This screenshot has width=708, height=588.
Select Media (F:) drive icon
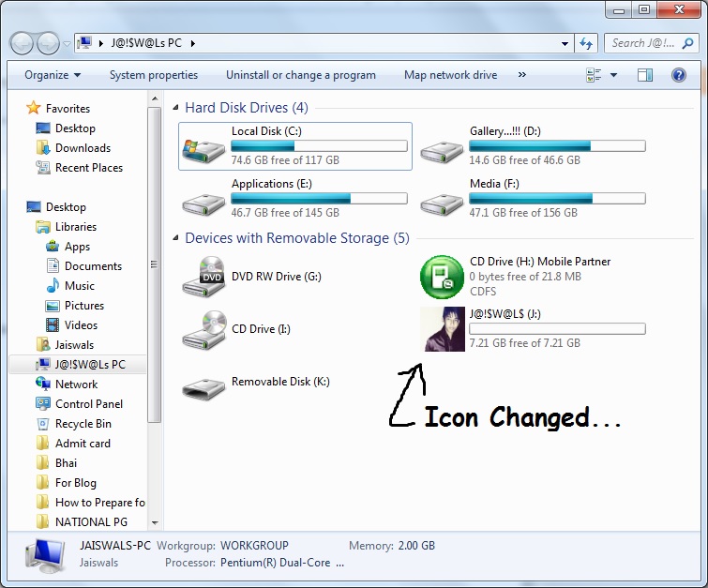[x=442, y=204]
